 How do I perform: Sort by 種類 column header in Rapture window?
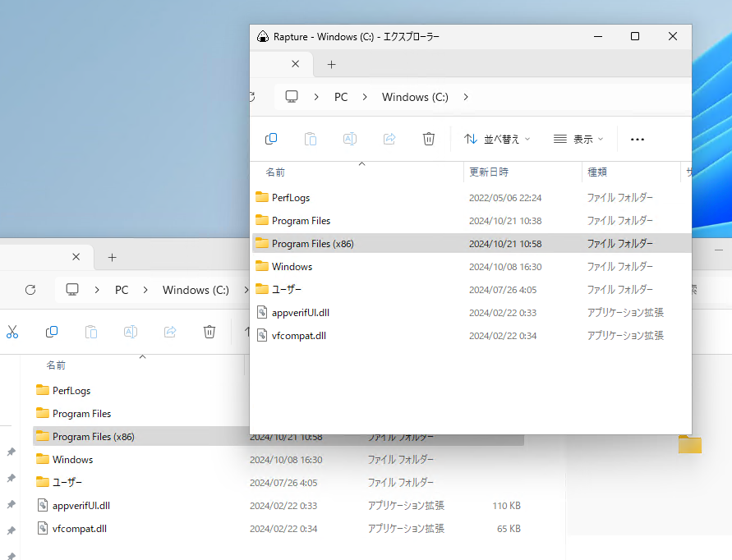tap(597, 172)
